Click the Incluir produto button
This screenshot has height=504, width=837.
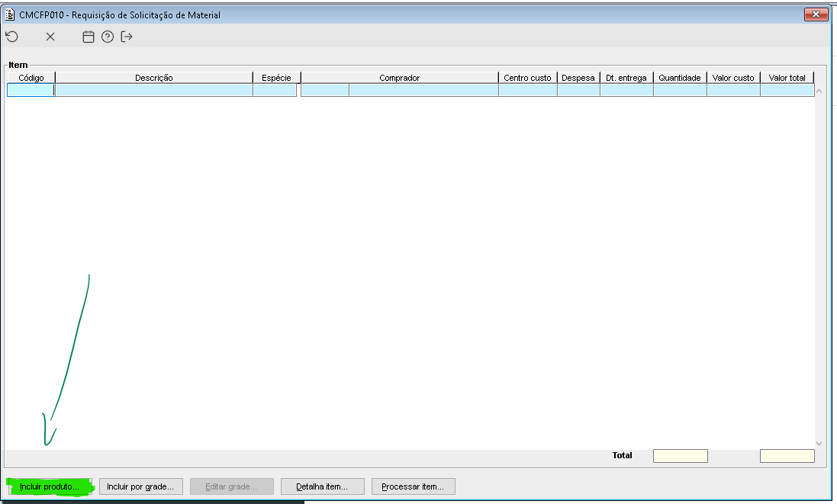[x=49, y=486]
